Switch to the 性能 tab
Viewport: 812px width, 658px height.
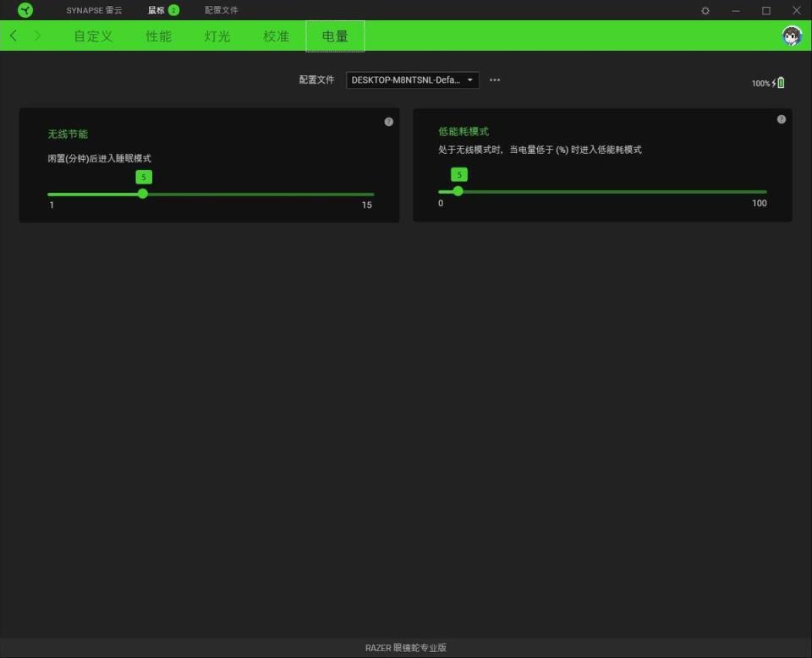(158, 36)
